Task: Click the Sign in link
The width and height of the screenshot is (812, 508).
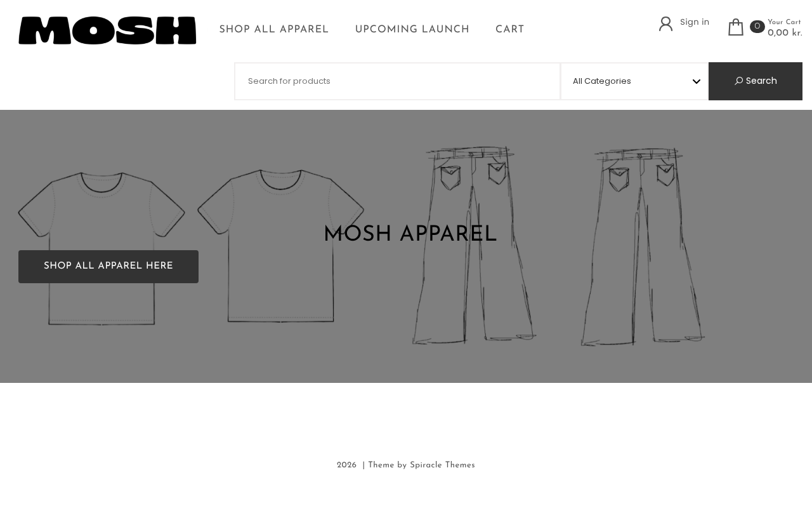Action: click(x=695, y=22)
